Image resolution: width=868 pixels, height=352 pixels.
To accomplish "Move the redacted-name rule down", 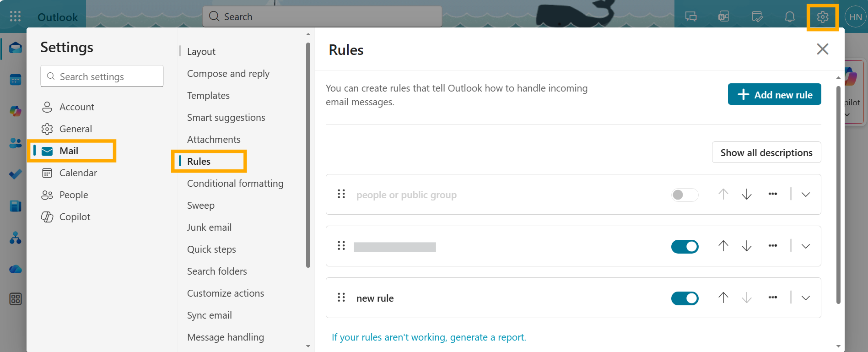I will click(747, 246).
